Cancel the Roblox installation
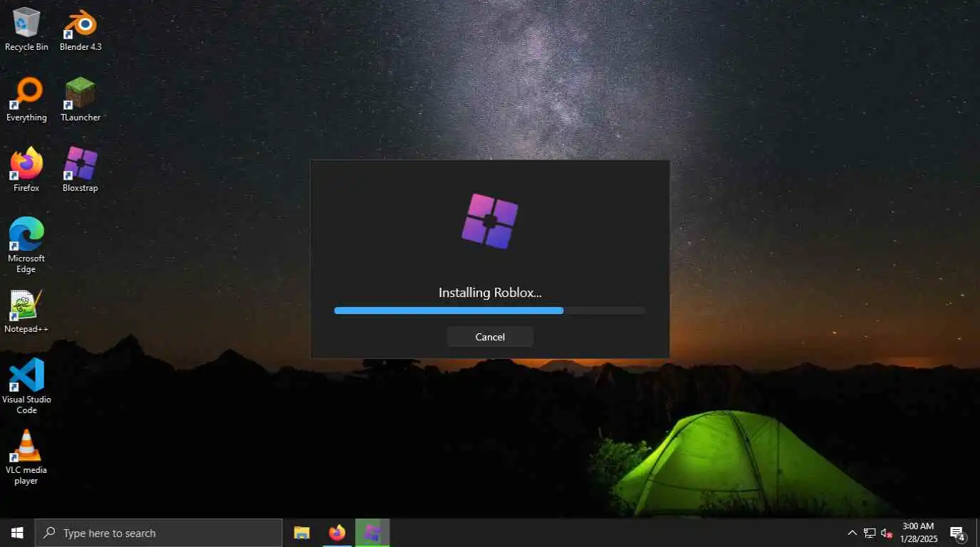Screen dimensions: 980x547 point(490,337)
